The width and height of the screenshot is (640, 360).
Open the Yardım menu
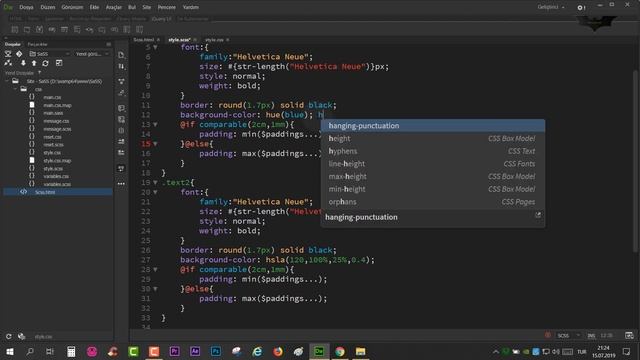point(190,7)
